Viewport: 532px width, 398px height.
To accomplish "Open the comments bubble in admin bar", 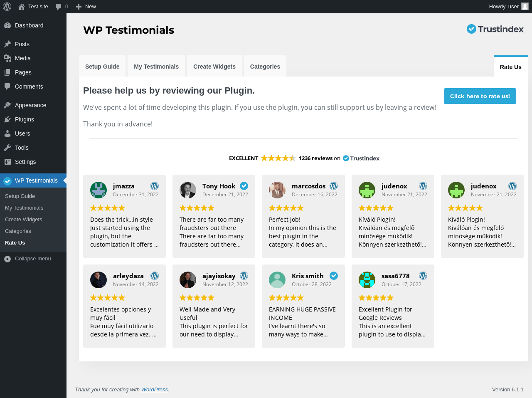I will click(62, 7).
